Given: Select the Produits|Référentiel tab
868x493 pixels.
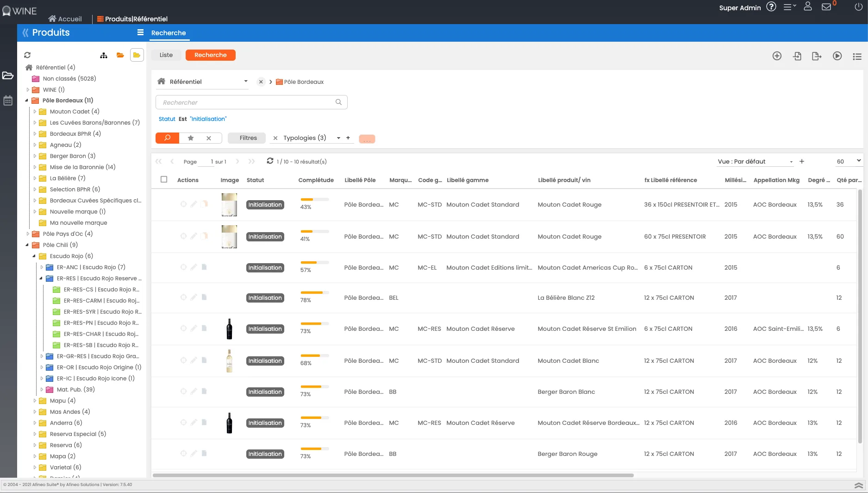Looking at the screenshot, I should point(132,19).
